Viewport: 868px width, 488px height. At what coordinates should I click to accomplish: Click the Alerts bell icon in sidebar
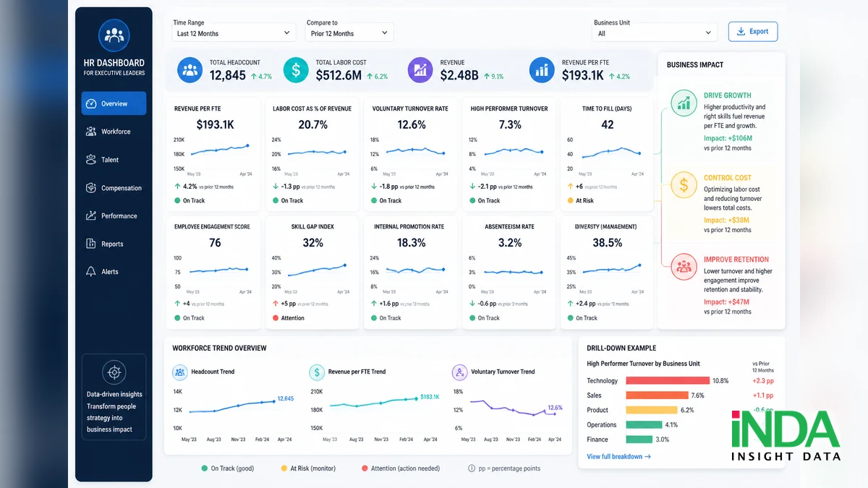[91, 272]
